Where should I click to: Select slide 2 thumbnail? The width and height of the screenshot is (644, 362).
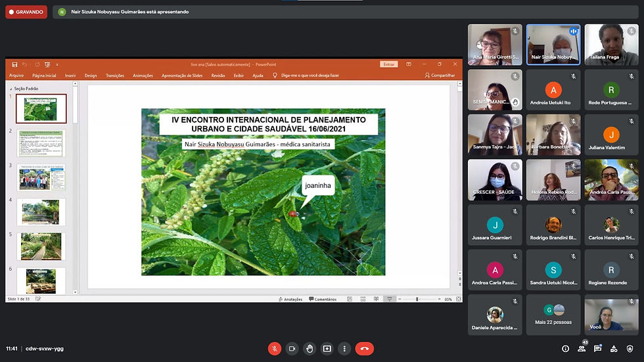click(x=41, y=143)
